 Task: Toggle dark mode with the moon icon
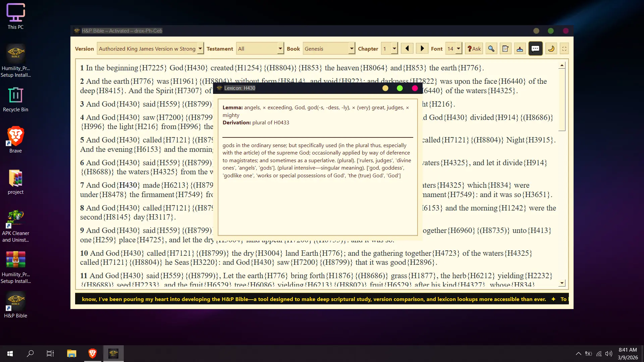pyautogui.click(x=551, y=49)
